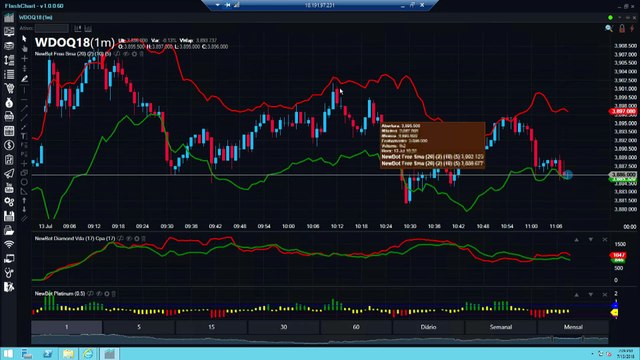
Task: Toggle the green connection status dot
Action: click(610, 18)
